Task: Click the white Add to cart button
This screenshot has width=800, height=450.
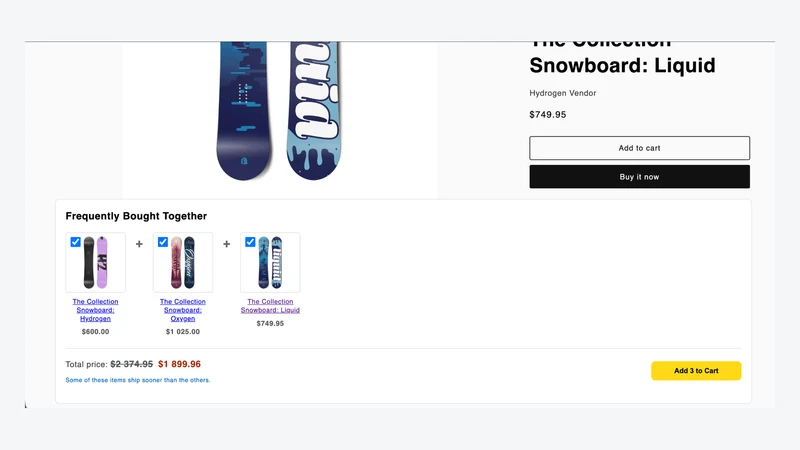Action: [x=639, y=148]
